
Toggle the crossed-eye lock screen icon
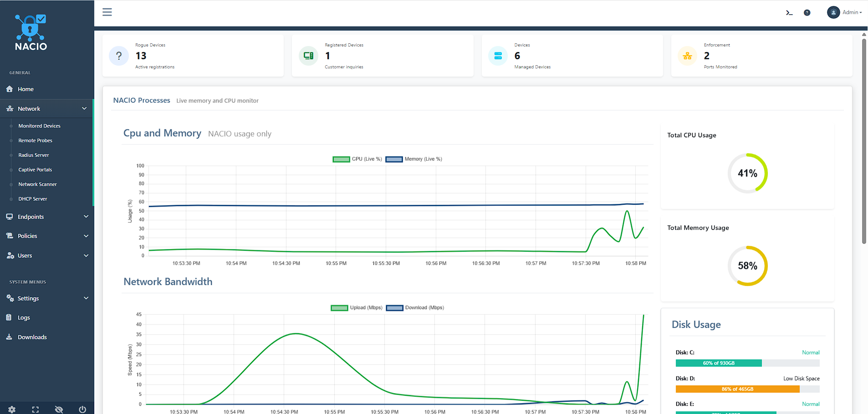[59, 409]
